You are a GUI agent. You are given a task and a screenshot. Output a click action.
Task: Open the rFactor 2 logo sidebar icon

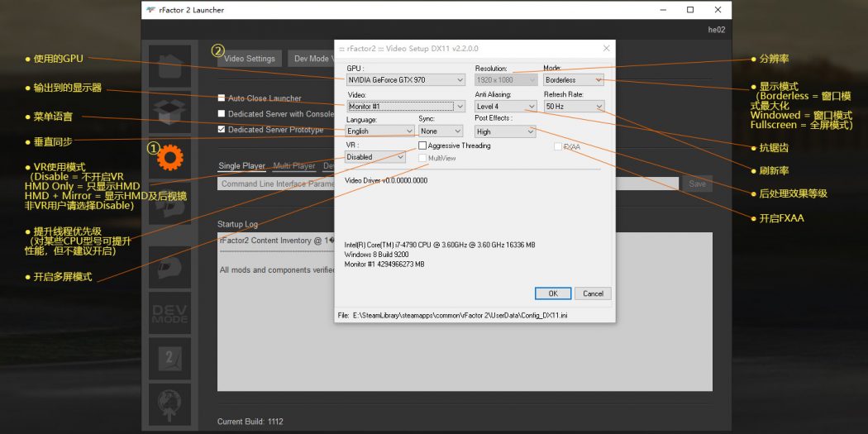click(169, 360)
